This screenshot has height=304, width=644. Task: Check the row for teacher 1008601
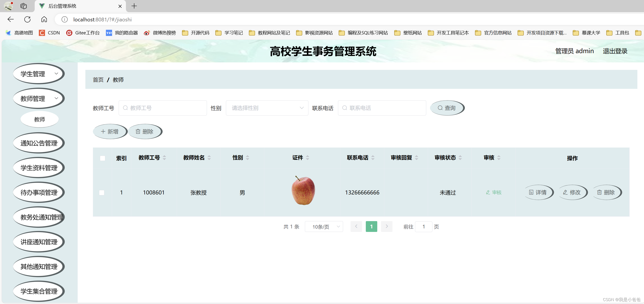pos(102,193)
